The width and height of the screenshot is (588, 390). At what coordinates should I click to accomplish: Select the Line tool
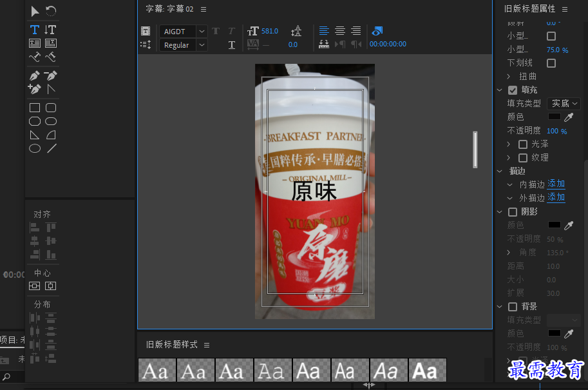point(52,148)
